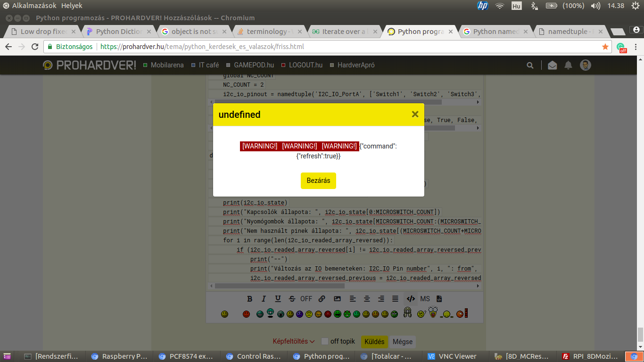
Task: Insert the green devil horned emoticon
Action: [x=347, y=314]
